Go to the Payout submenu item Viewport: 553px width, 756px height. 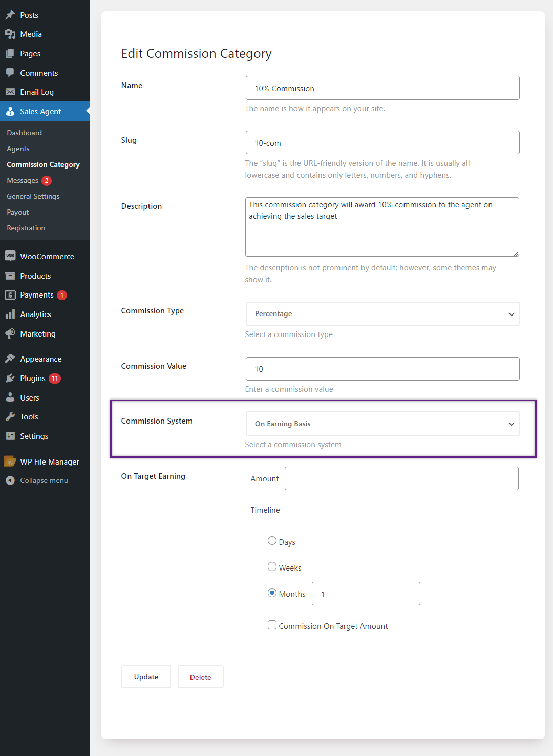tap(18, 212)
